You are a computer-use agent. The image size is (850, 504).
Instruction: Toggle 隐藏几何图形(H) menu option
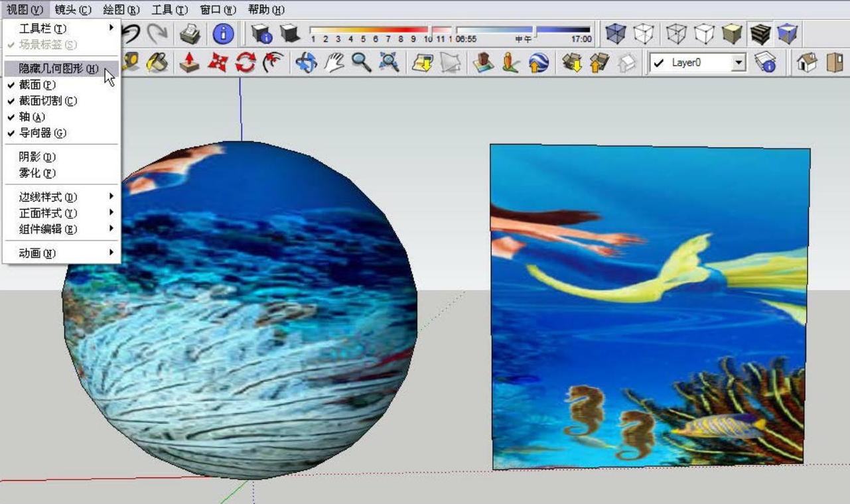pyautogui.click(x=61, y=68)
